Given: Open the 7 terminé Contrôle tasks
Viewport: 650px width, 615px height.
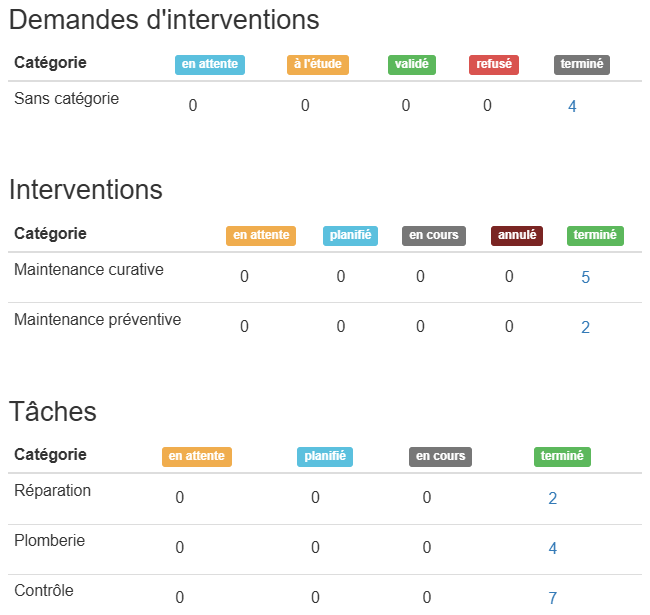Looking at the screenshot, I should 552,598.
